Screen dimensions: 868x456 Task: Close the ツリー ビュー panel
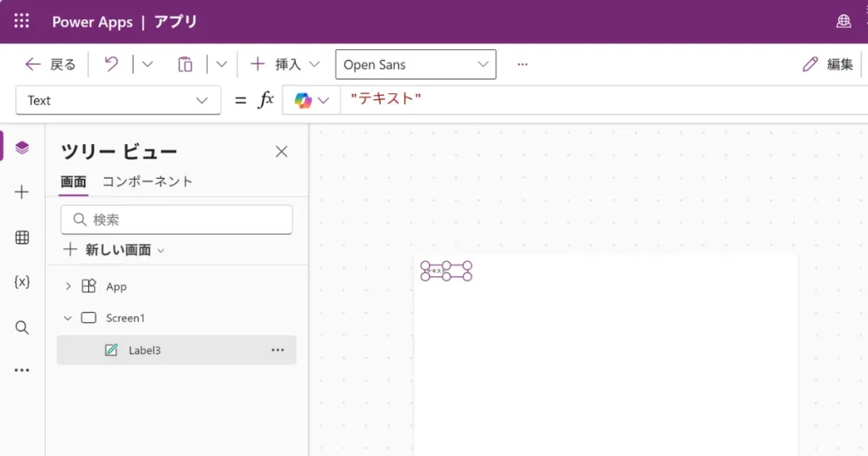tap(281, 152)
